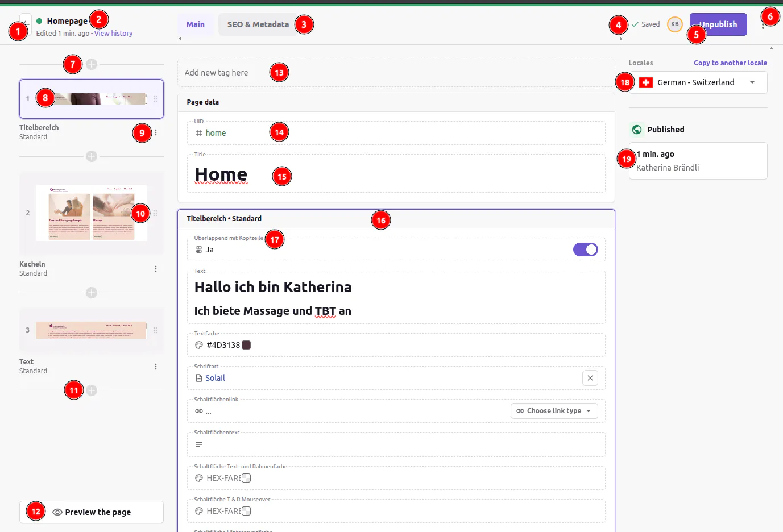Image resolution: width=783 pixels, height=532 pixels.
Task: Open the Text- und Rahmenfarbe color swatch
Action: tap(246, 478)
